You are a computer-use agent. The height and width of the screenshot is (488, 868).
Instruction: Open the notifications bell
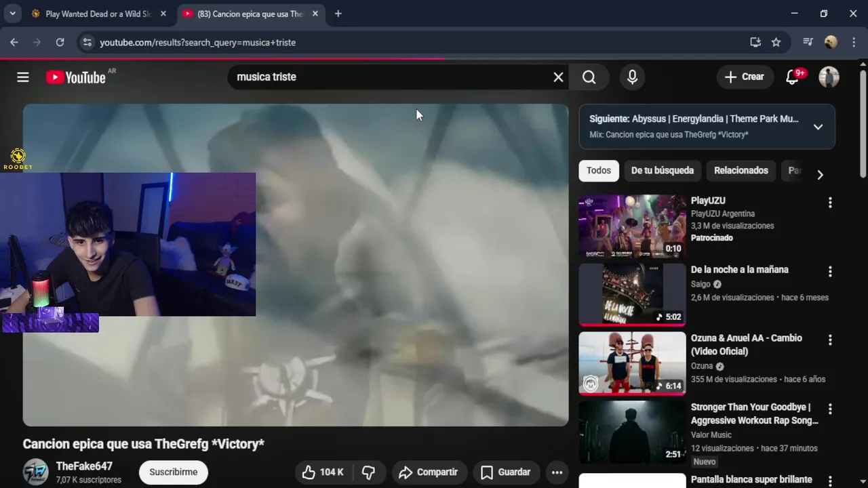point(792,77)
